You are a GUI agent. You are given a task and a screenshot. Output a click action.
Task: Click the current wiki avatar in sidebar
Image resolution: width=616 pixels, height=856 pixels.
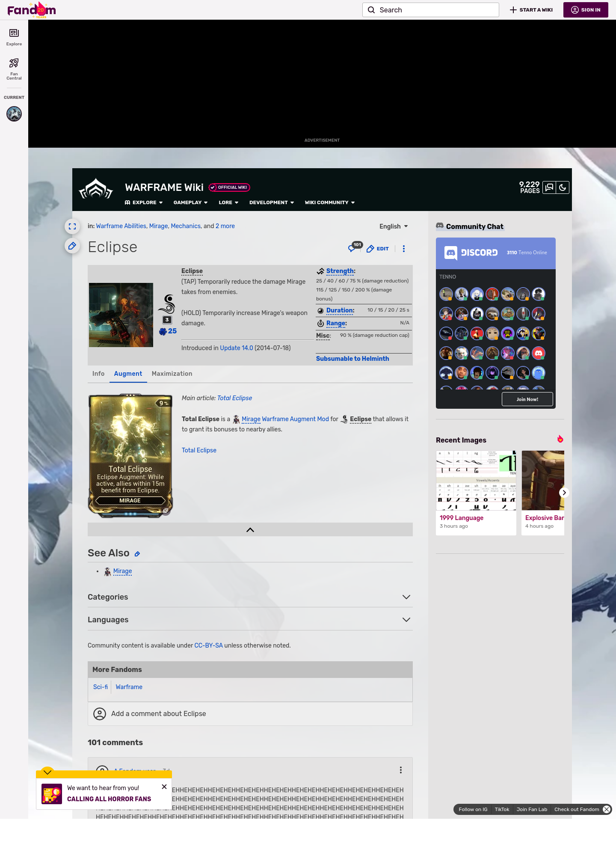coord(14,114)
